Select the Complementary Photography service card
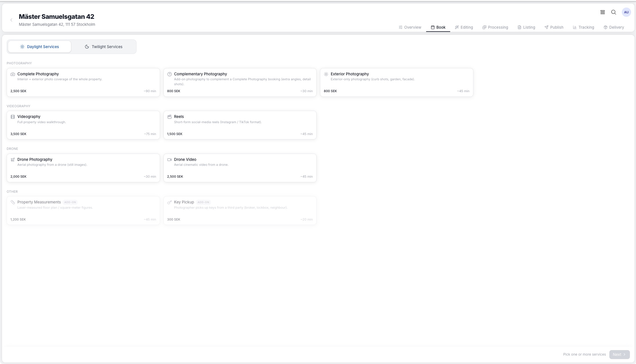 pos(240,82)
